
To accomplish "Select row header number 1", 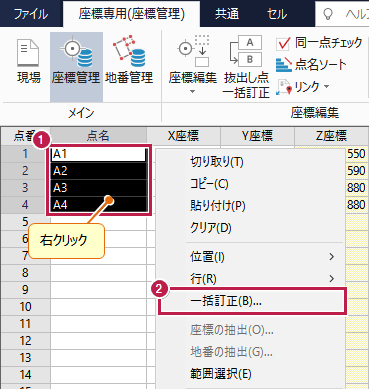I will coord(25,154).
